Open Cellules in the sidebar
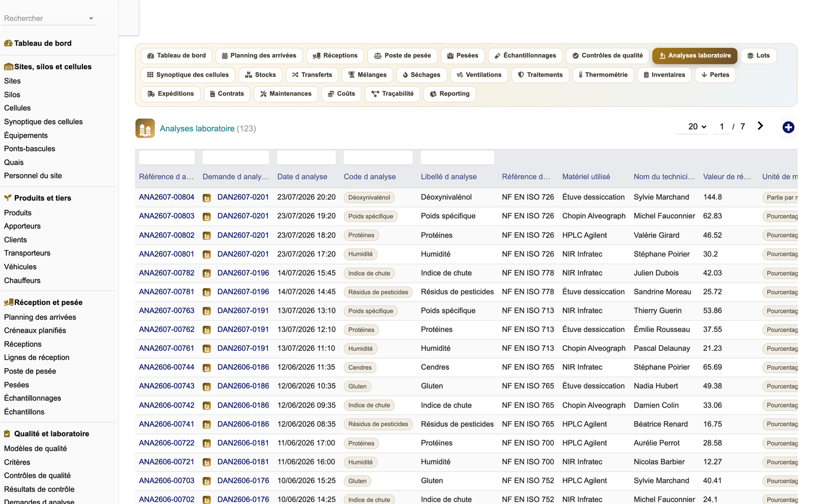 click(x=17, y=108)
